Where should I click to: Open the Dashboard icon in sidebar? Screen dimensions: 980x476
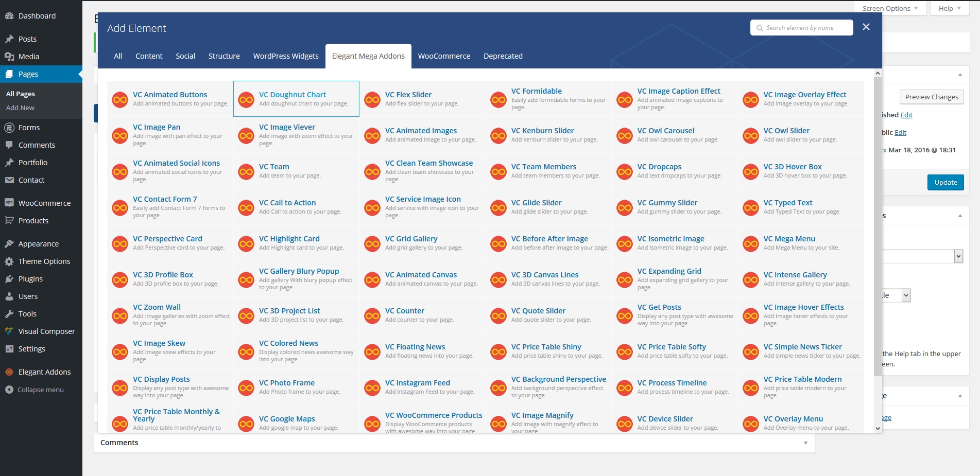tap(9, 16)
